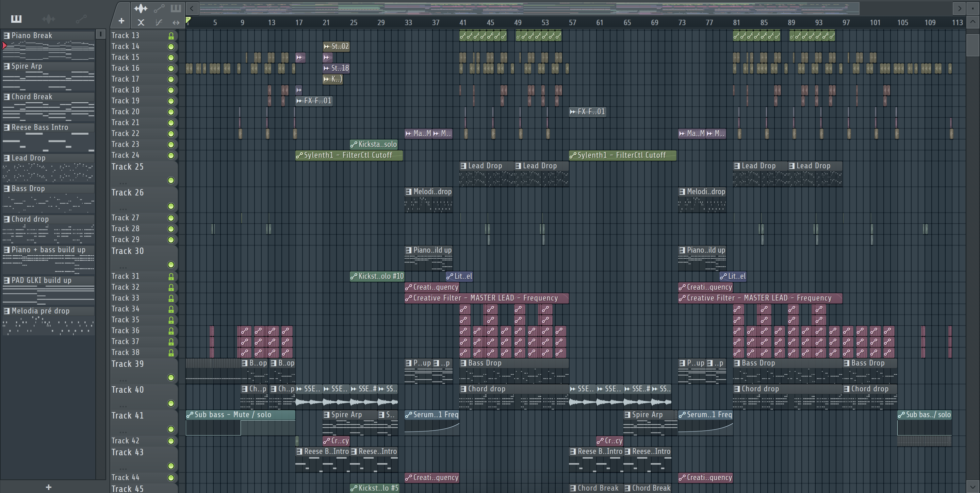Click the right arrow of the top overview bar
This screenshot has width=980, height=493.
coord(960,8)
